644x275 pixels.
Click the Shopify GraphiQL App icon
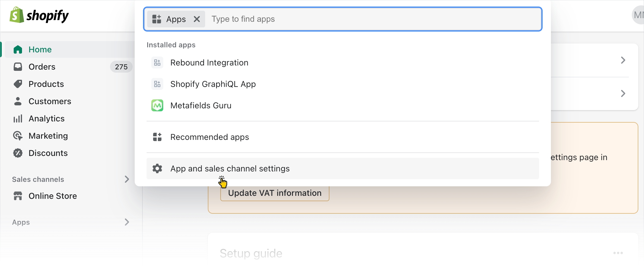pyautogui.click(x=157, y=84)
